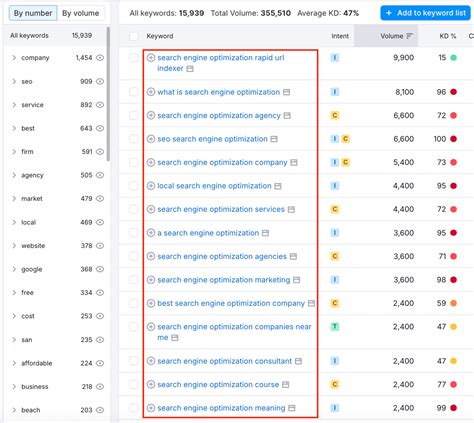
Task: Expand the 'free' keyword group
Action: coord(14,293)
